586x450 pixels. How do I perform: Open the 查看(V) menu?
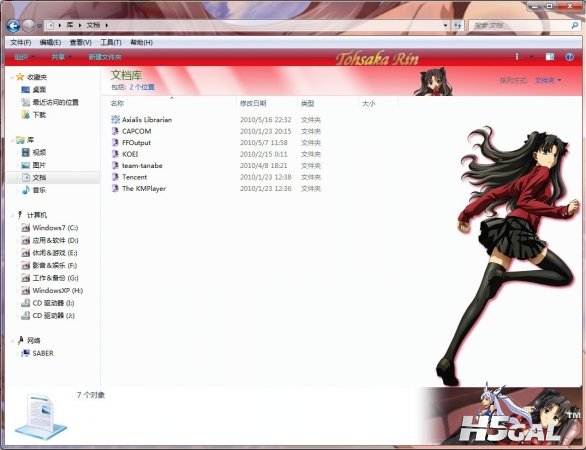point(80,43)
